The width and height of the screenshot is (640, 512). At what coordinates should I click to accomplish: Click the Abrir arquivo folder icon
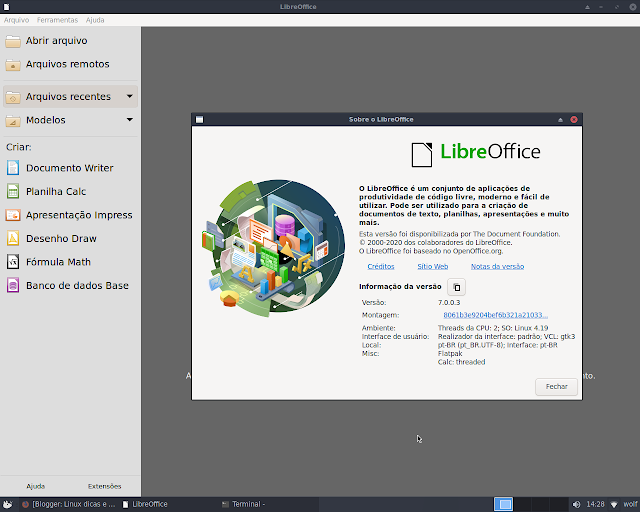(x=13, y=41)
